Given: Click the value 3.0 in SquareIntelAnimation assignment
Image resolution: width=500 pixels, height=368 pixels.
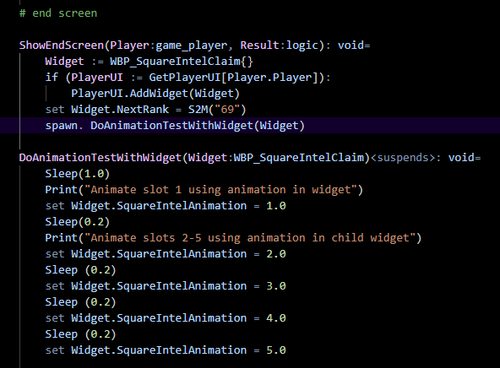Looking at the screenshot, I should coord(276,286).
